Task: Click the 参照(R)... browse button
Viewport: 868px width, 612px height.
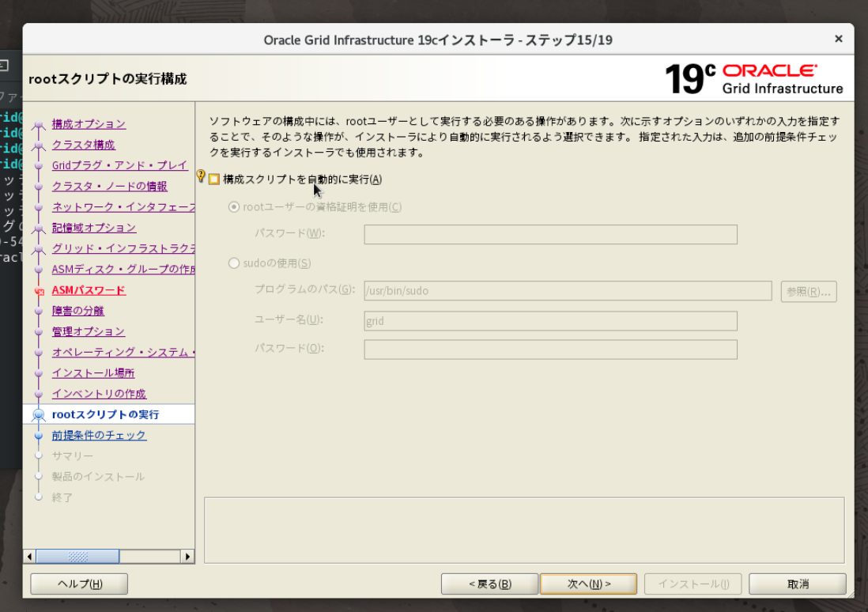Action: tap(808, 291)
